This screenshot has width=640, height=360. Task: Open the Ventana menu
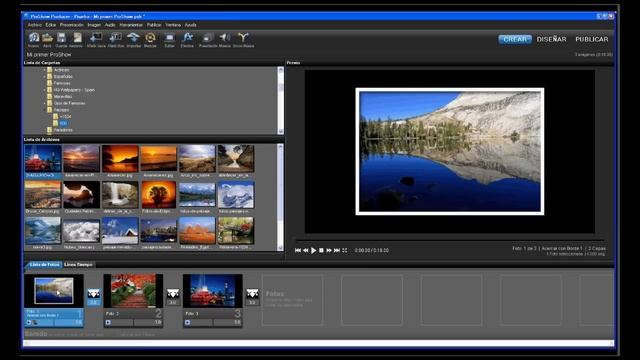tap(173, 25)
